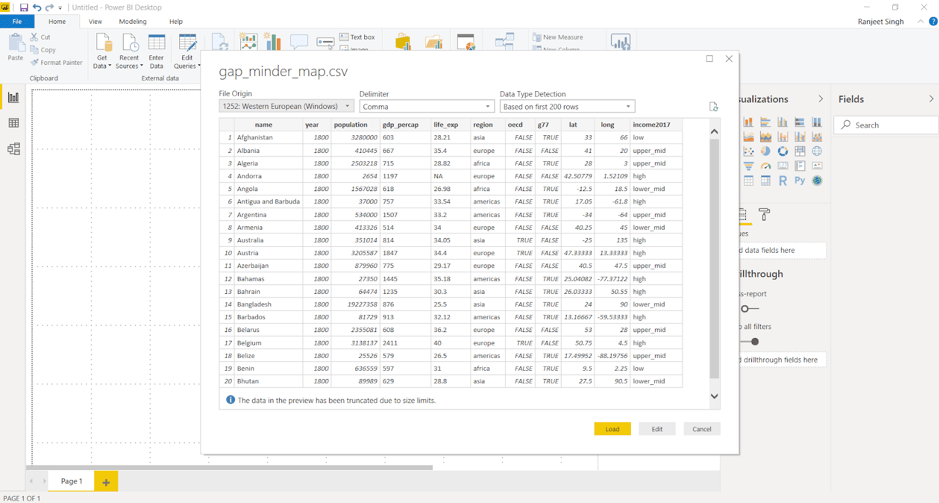Click the 'name' column header in preview
Image resolution: width=939 pixels, height=503 pixels.
click(263, 125)
